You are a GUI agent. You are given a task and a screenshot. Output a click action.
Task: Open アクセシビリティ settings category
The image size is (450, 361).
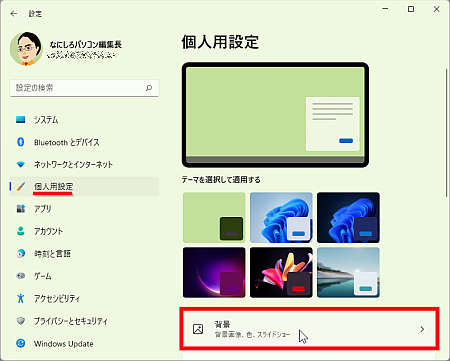tap(84, 298)
